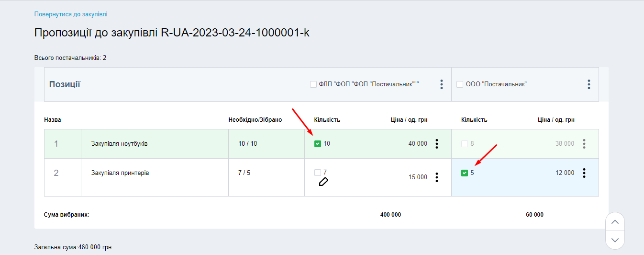Screen dimensions: 644x255
Task: Open three-dot menu for ООО "Постачальник" header
Action: [x=588, y=84]
